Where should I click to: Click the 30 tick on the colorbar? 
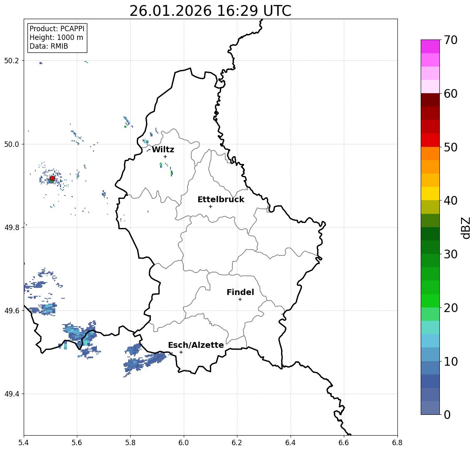(450, 254)
